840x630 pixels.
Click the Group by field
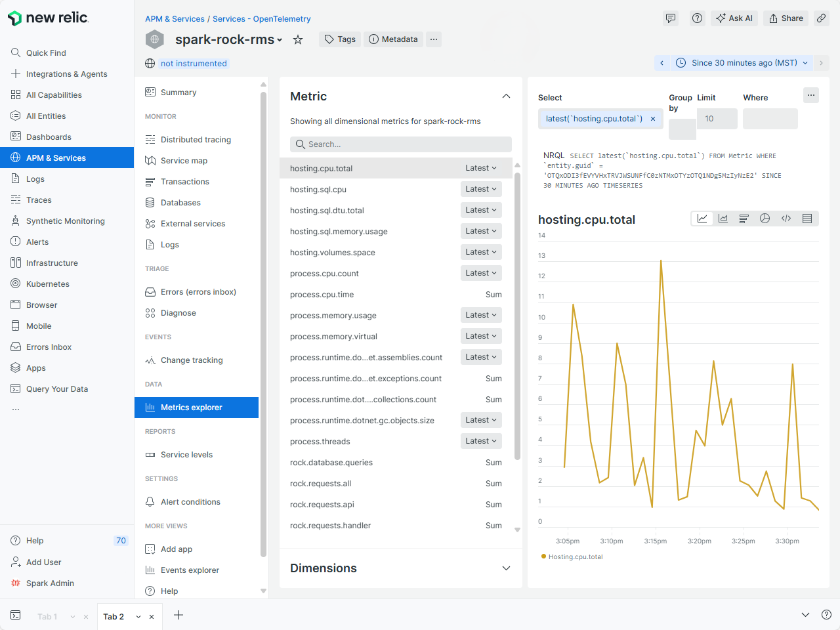pos(682,129)
